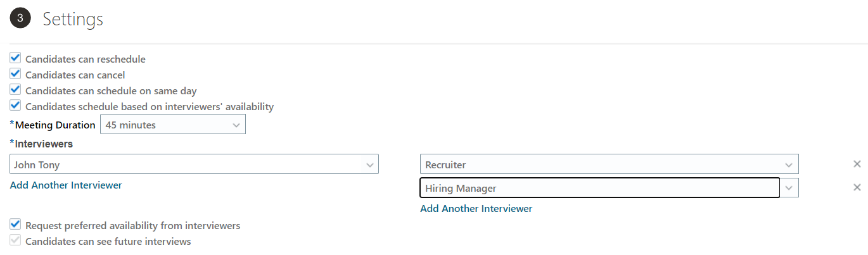This screenshot has width=868, height=255.
Task: Remove the Recruiter interviewer row
Action: tap(857, 165)
